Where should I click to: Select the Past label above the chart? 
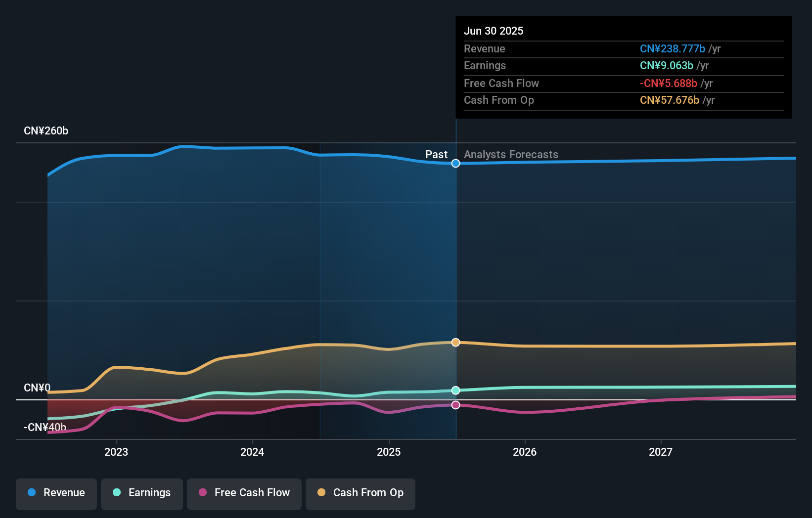click(436, 154)
